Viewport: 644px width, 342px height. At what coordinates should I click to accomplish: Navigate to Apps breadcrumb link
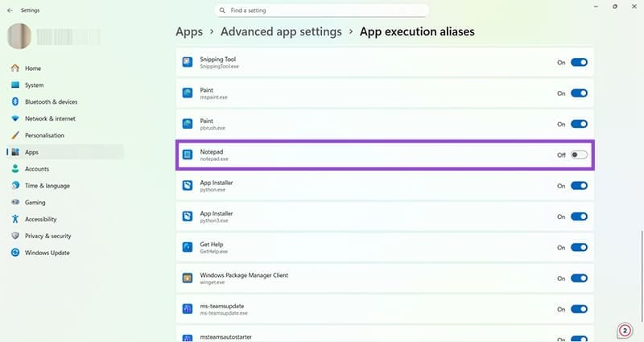point(188,32)
